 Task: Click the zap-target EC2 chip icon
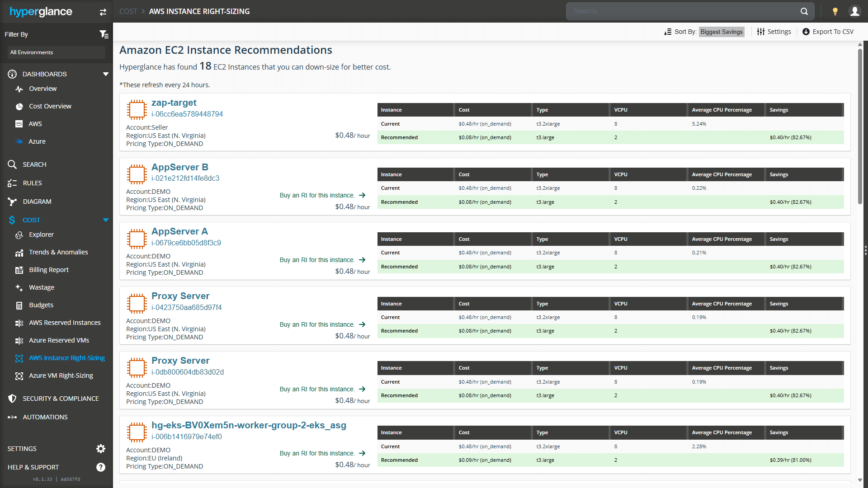pyautogui.click(x=137, y=110)
